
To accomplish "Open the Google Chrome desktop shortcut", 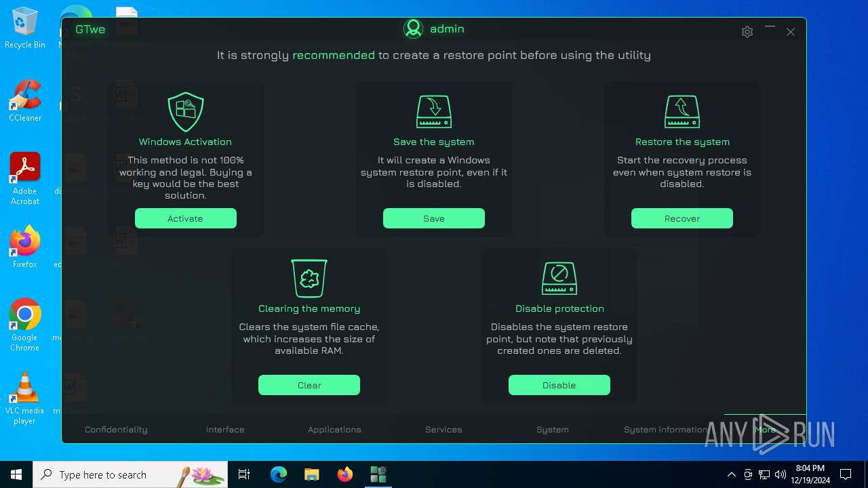I will [x=25, y=325].
